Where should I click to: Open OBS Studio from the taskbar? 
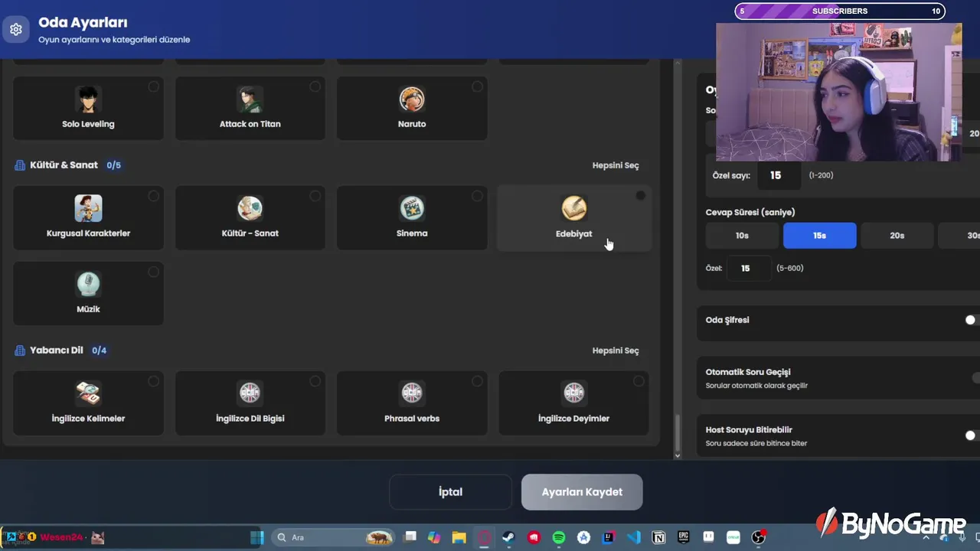(x=758, y=537)
